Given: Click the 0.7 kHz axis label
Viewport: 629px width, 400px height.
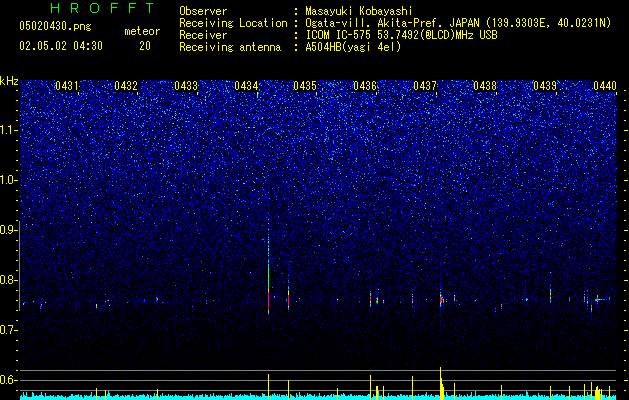Looking at the screenshot, I should pyautogui.click(x=8, y=330).
